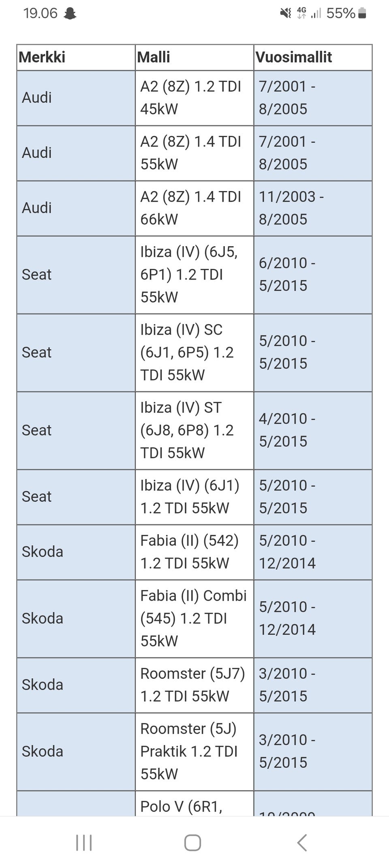Tap the 4G network indicator

pos(301,13)
